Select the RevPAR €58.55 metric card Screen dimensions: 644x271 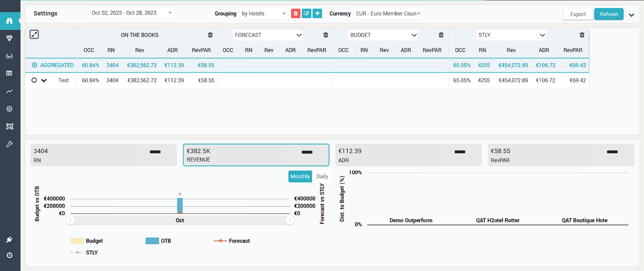tap(561, 155)
